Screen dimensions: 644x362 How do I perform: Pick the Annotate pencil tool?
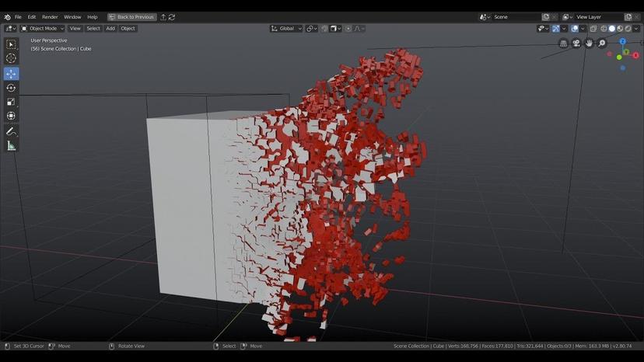(x=11, y=131)
